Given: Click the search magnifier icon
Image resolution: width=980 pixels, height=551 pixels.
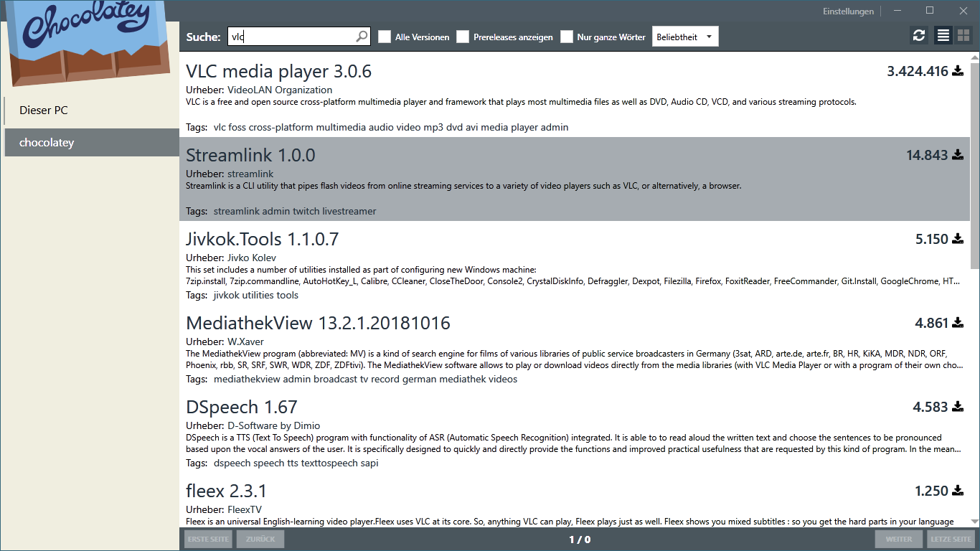Looking at the screenshot, I should tap(362, 37).
